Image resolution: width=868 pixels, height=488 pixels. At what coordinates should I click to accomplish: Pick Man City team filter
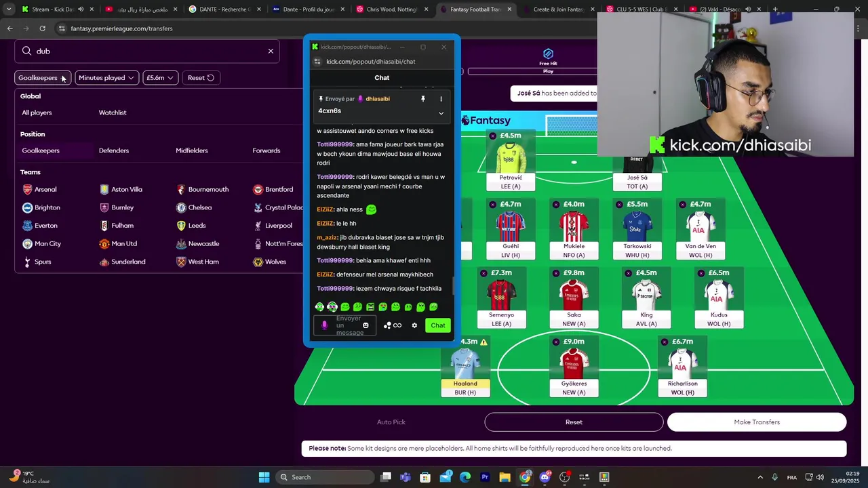point(41,243)
